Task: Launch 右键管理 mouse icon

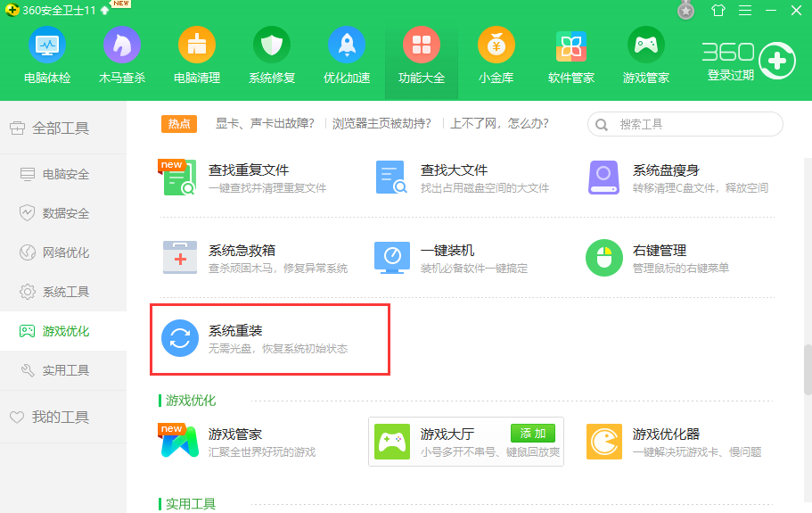Action: (603, 258)
